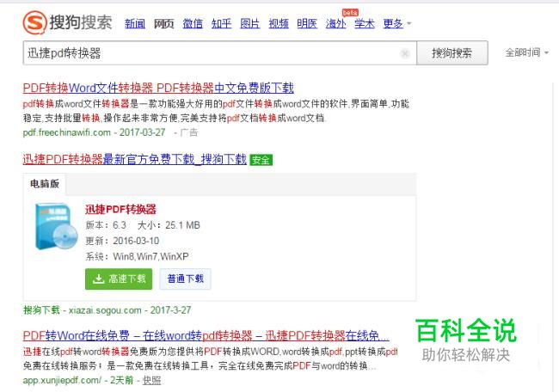Open the 明医 search category
The width and height of the screenshot is (559, 392).
pos(307,24)
